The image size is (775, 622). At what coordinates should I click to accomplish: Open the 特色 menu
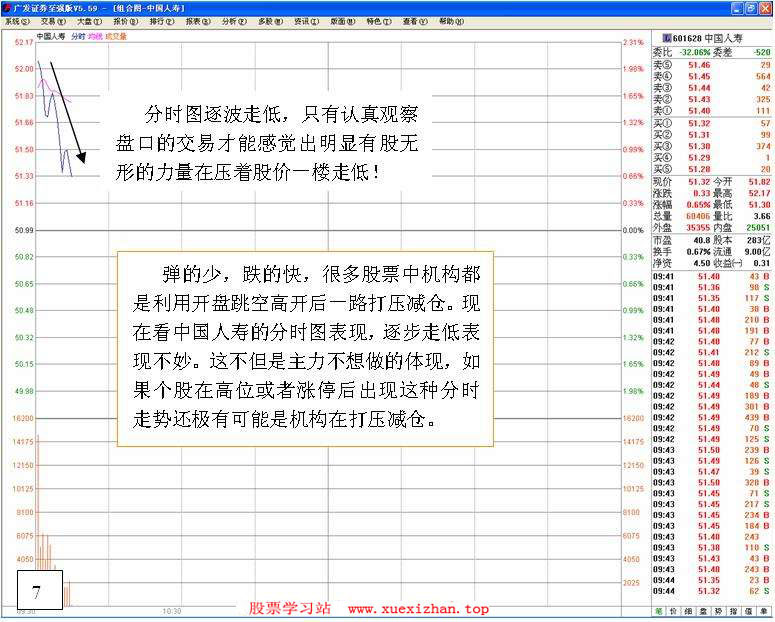(x=379, y=22)
